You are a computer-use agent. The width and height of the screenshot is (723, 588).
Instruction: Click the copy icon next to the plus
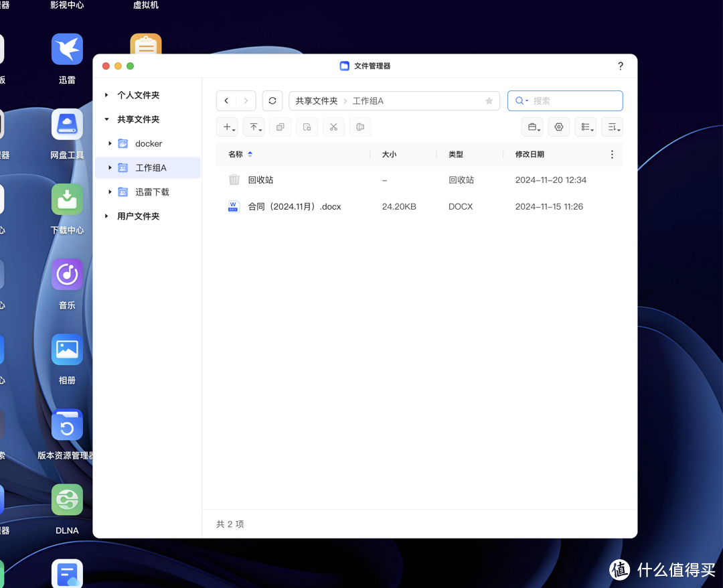coord(280,127)
